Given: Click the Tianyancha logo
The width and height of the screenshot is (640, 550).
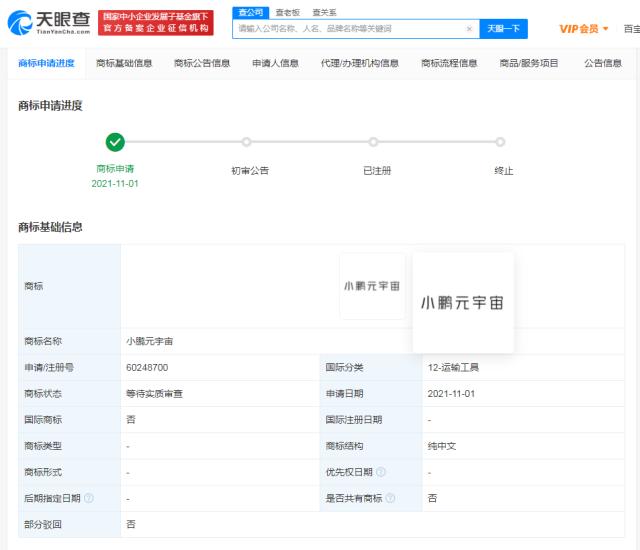Looking at the screenshot, I should 49,22.
